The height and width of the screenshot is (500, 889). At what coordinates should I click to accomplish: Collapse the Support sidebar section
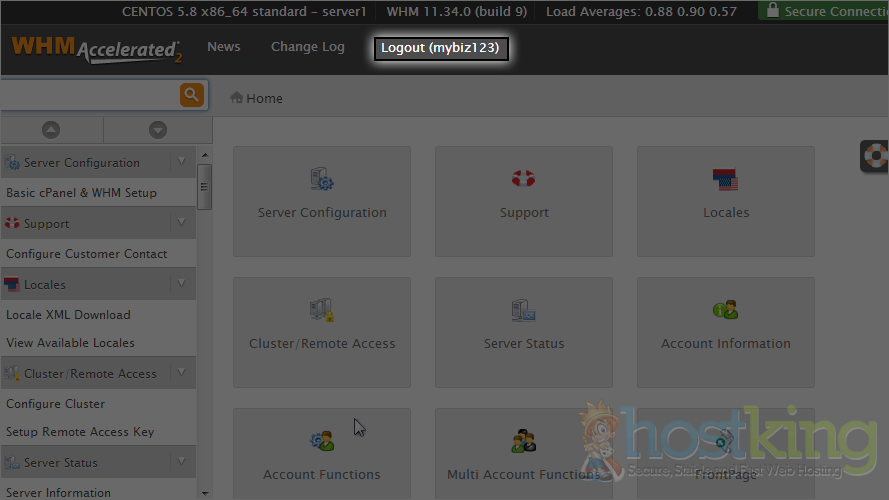181,223
